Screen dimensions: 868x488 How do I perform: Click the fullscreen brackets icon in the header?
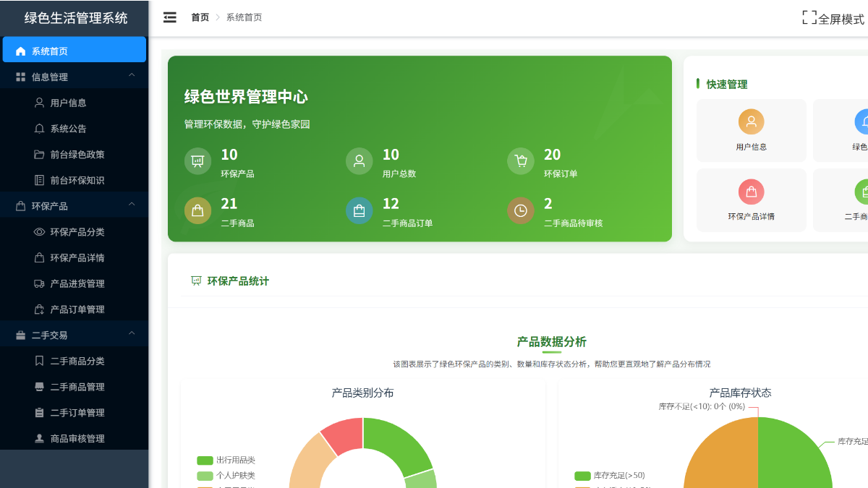(x=809, y=17)
